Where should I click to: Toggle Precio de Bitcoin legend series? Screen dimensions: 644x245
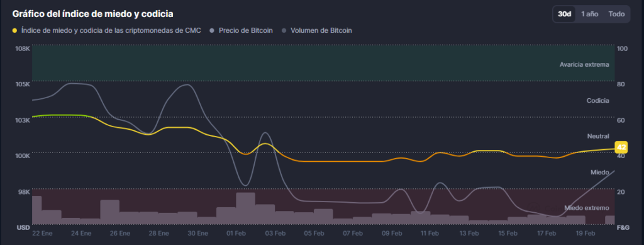tap(241, 30)
